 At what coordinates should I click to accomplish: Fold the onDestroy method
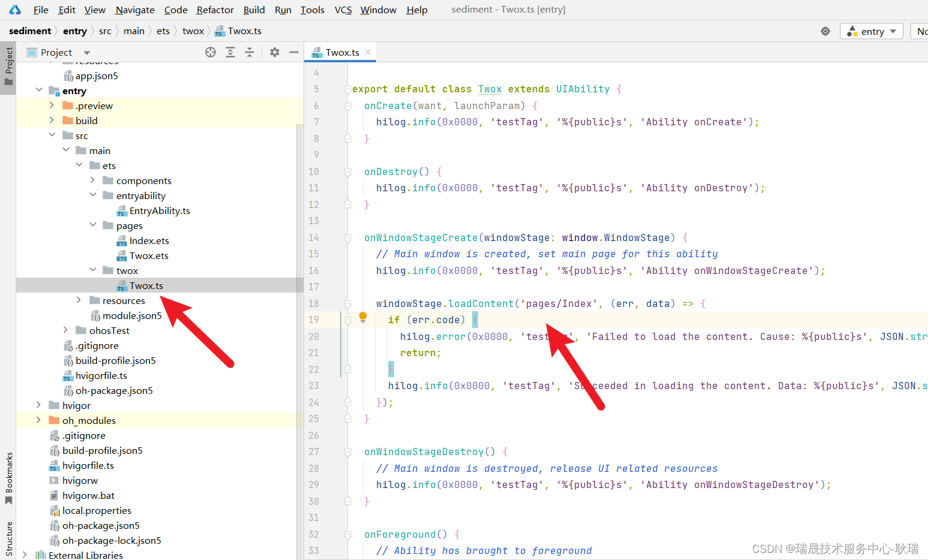point(347,172)
